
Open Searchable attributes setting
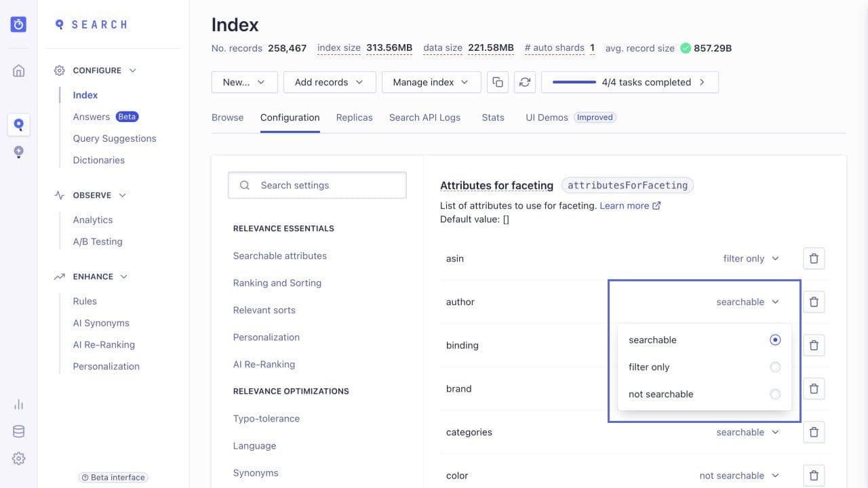pos(280,256)
